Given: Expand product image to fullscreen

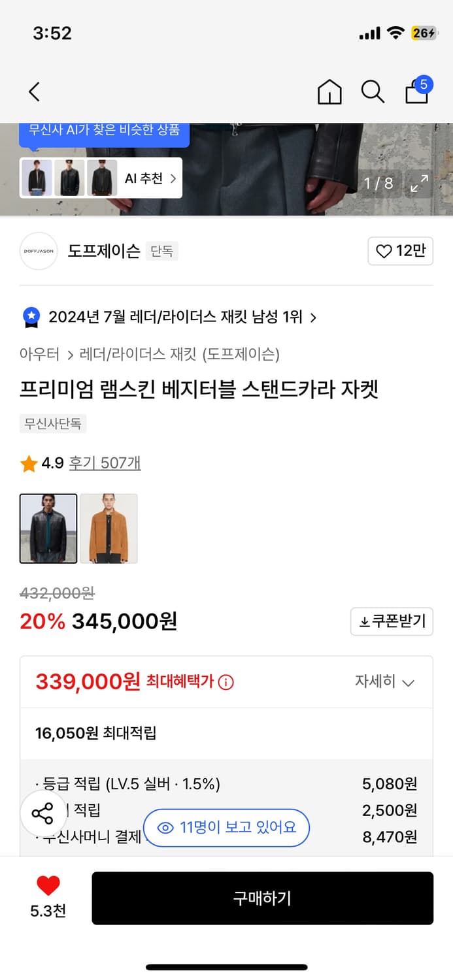Looking at the screenshot, I should [x=419, y=184].
